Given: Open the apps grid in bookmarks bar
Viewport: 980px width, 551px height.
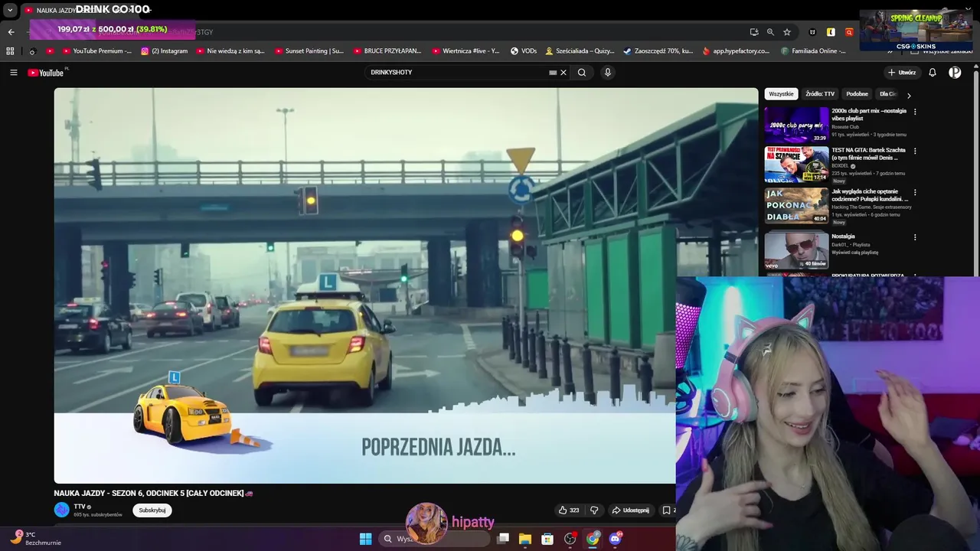Looking at the screenshot, I should (x=10, y=51).
